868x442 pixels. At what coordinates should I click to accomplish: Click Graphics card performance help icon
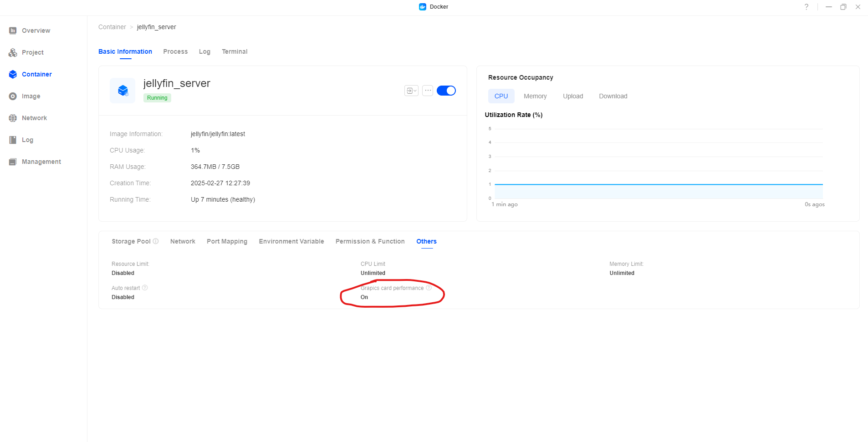(429, 288)
